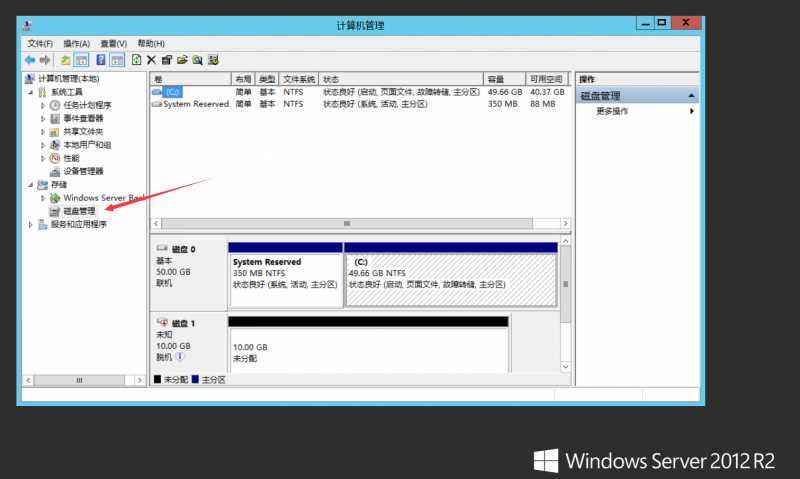Sort by the 卷 column header
The width and height of the screenshot is (800, 479).
[x=190, y=79]
